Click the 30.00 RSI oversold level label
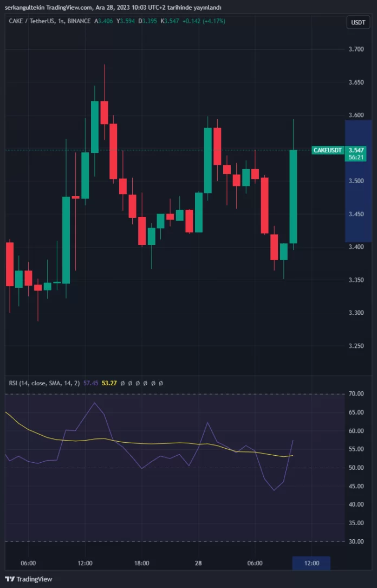This screenshot has width=377, height=588. click(x=355, y=541)
